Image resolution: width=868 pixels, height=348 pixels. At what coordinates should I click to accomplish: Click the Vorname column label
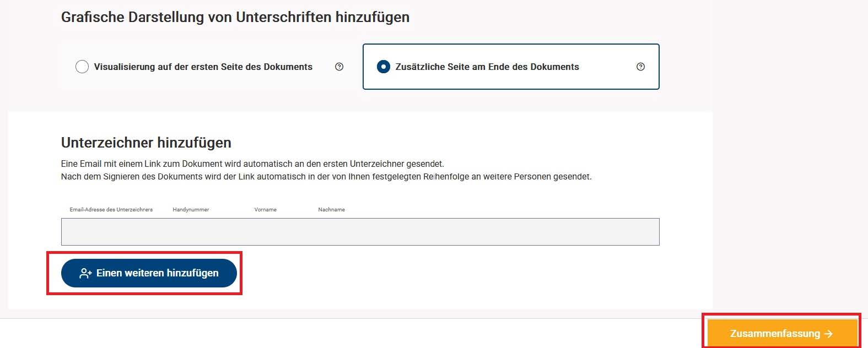(x=266, y=210)
